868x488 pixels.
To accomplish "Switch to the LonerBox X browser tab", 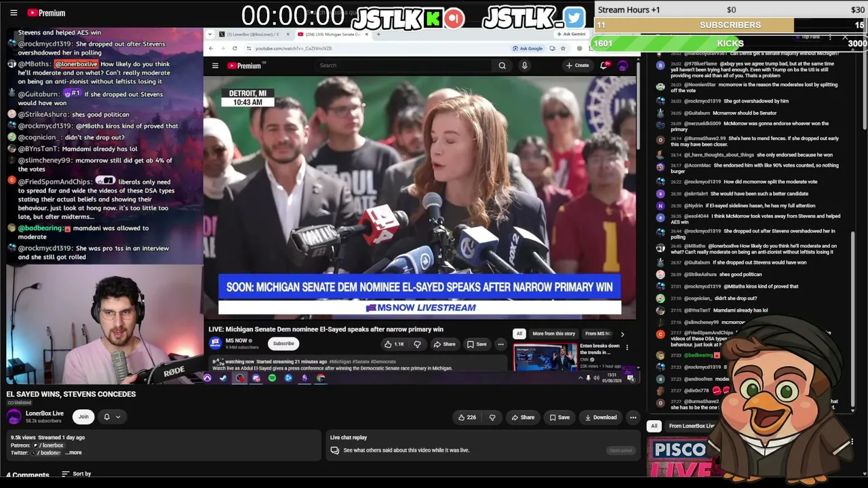I will tap(252, 34).
